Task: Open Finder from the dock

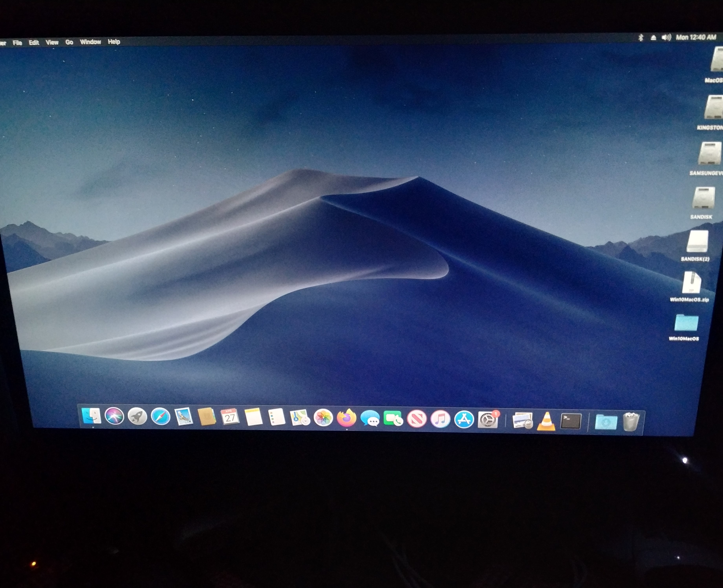Action: [91, 416]
